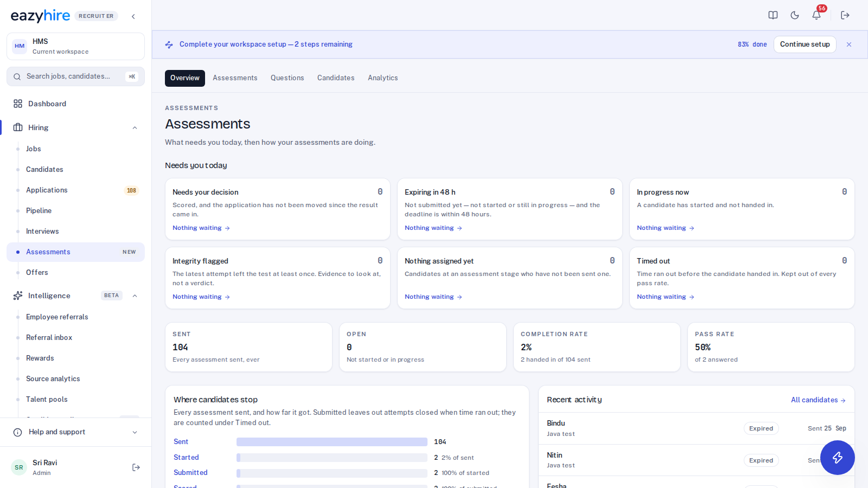The image size is (868, 488).
Task: Collapse the Hiring section chevron
Action: 135,128
